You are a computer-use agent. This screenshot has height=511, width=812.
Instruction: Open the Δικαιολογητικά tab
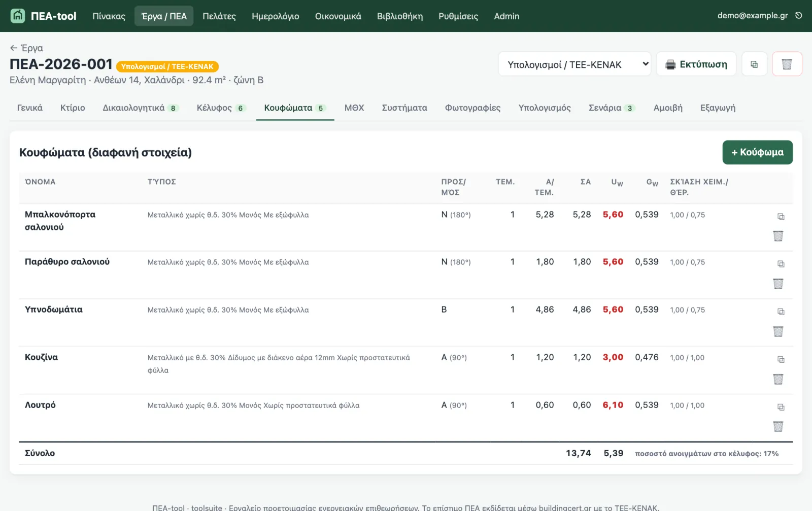141,108
